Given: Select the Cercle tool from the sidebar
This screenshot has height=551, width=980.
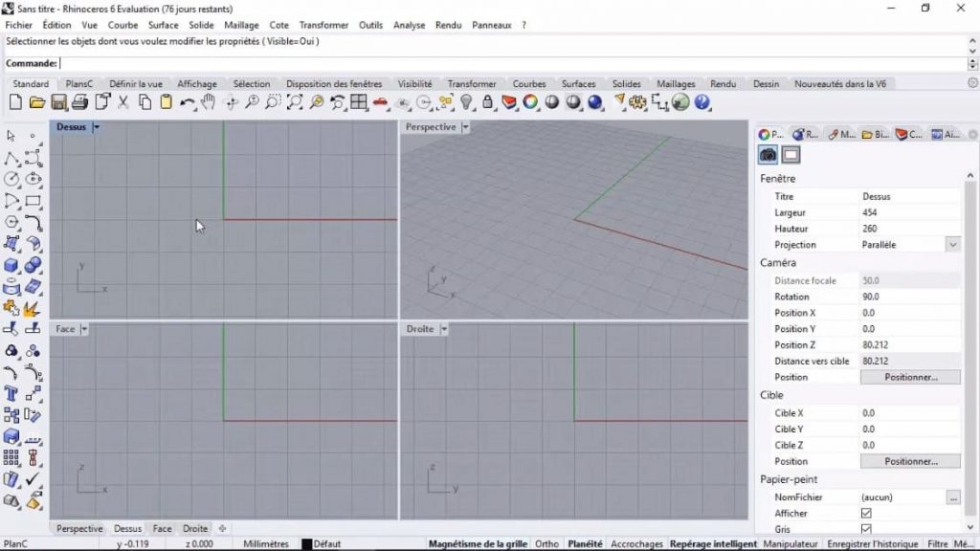Looking at the screenshot, I should point(10,179).
